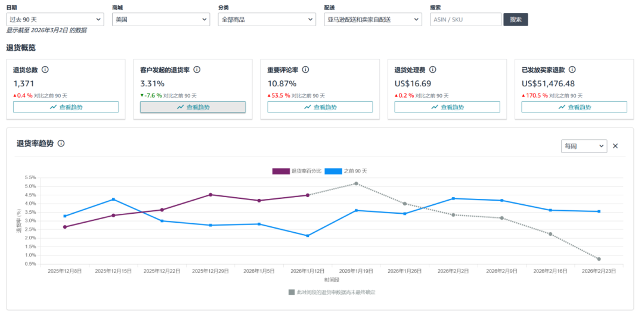Screen dimensions: 644x315
Task: Click the 搜索 button
Action: pyautogui.click(x=516, y=20)
